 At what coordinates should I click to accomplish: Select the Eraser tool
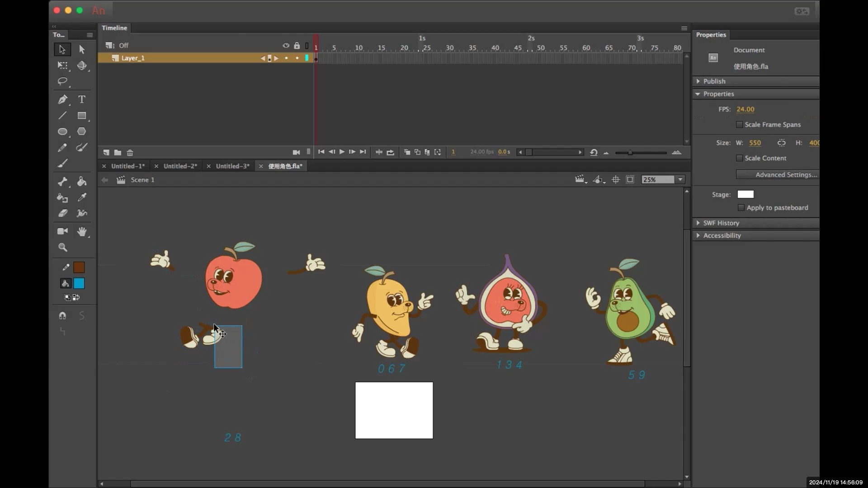click(x=62, y=213)
